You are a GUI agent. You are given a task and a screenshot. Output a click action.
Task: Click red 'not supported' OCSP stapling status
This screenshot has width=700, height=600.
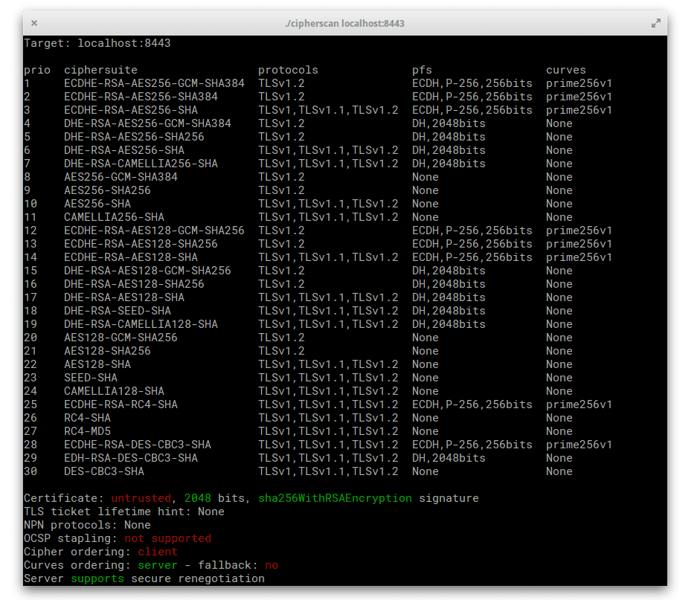168,538
